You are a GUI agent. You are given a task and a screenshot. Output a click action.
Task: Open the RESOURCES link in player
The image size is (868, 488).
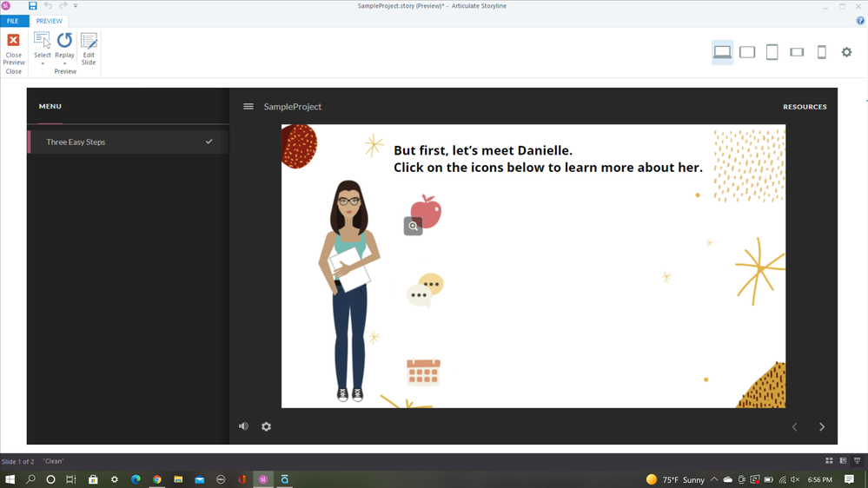click(x=805, y=107)
